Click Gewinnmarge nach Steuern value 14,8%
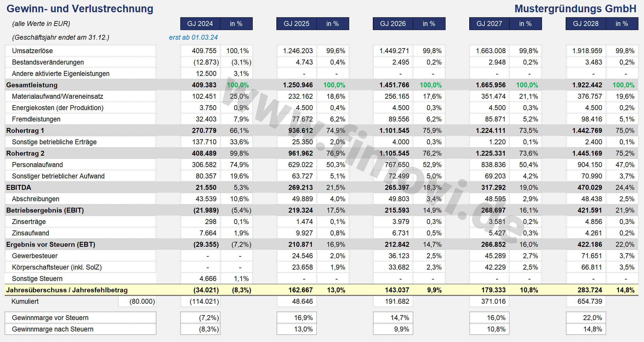 593,329
